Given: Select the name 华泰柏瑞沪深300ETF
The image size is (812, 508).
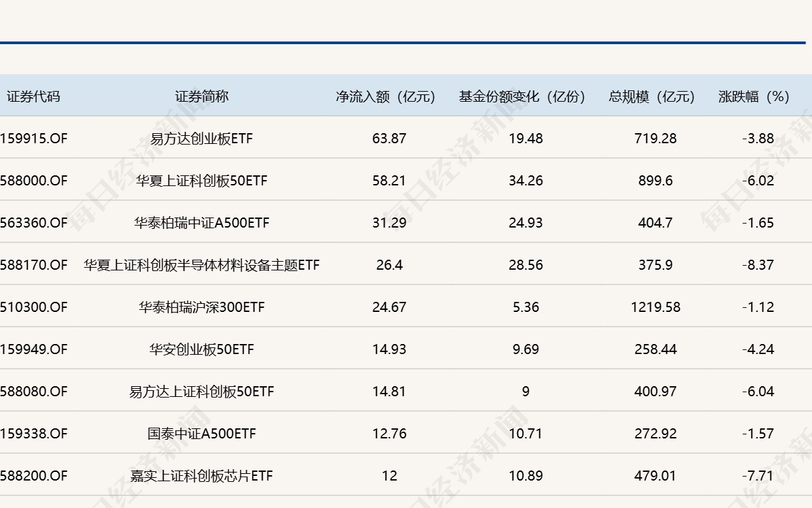Looking at the screenshot, I should [202, 307].
